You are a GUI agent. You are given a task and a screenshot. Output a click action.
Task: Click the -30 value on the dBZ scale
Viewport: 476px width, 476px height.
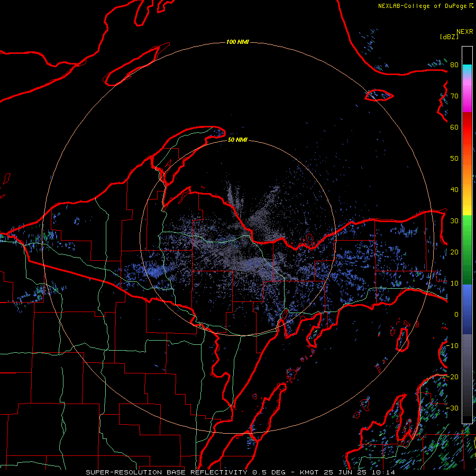(452, 408)
